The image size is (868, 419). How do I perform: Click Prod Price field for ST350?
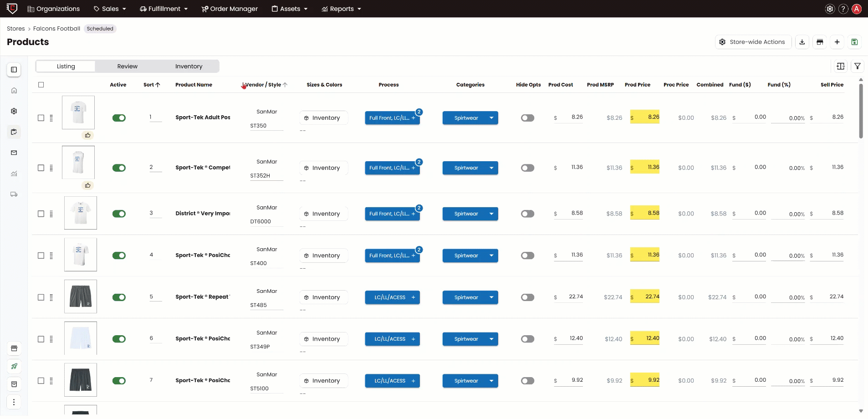pyautogui.click(x=645, y=118)
